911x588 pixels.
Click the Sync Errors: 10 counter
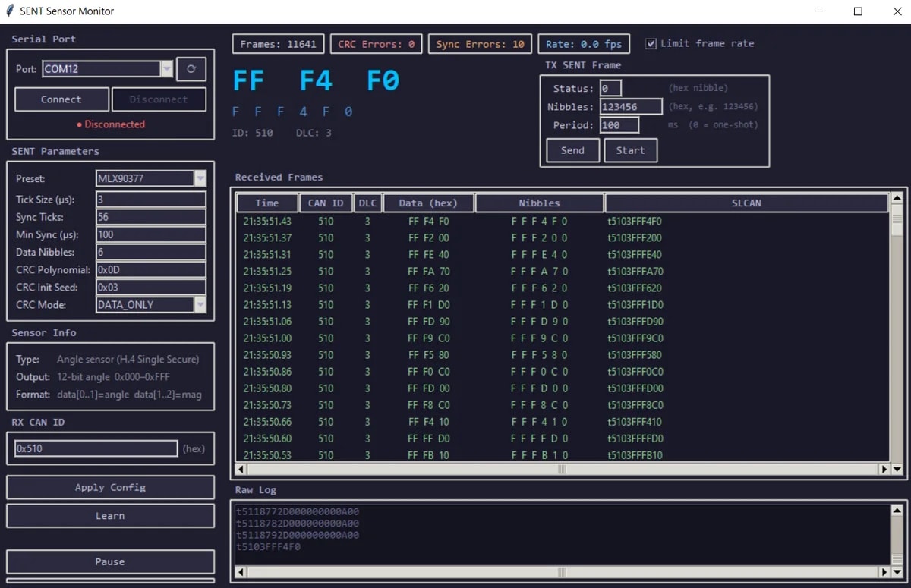coord(481,44)
